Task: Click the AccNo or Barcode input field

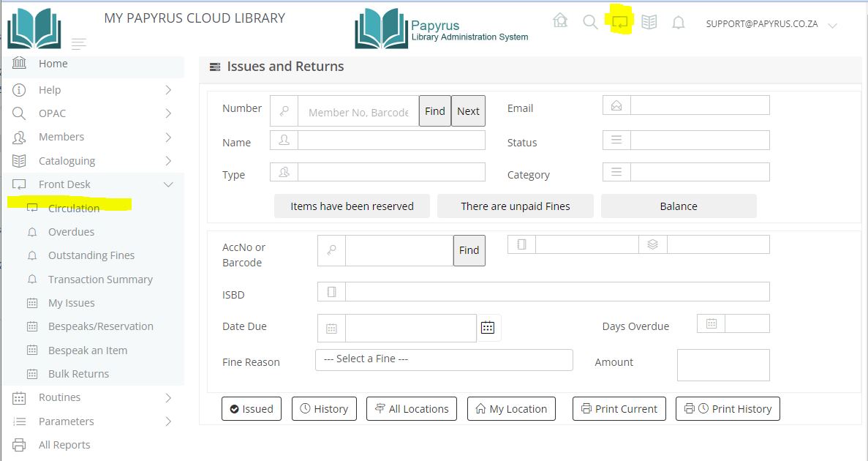Action: 399,250
